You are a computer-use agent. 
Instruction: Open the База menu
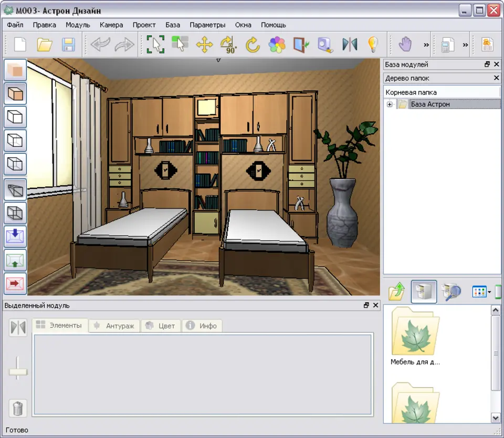(x=173, y=25)
